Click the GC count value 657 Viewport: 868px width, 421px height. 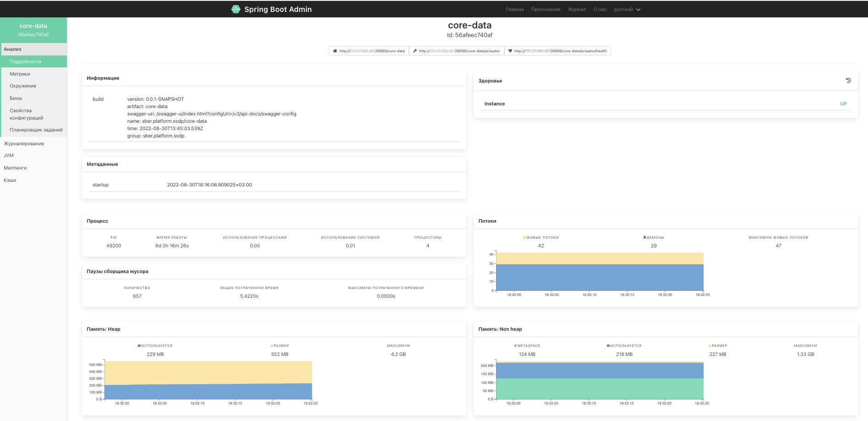pyautogui.click(x=137, y=296)
